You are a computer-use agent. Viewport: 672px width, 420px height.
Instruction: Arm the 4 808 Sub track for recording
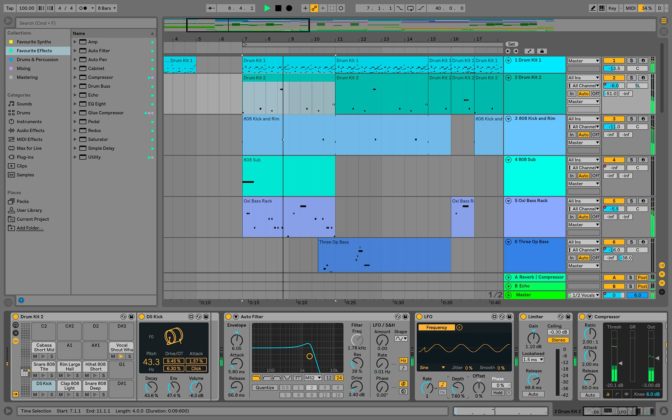tap(643, 160)
